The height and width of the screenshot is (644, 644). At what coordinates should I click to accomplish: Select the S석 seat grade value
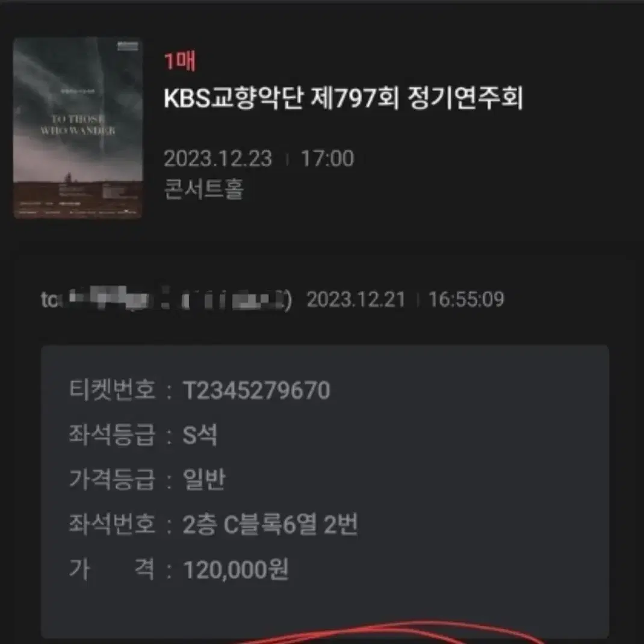tap(200, 435)
